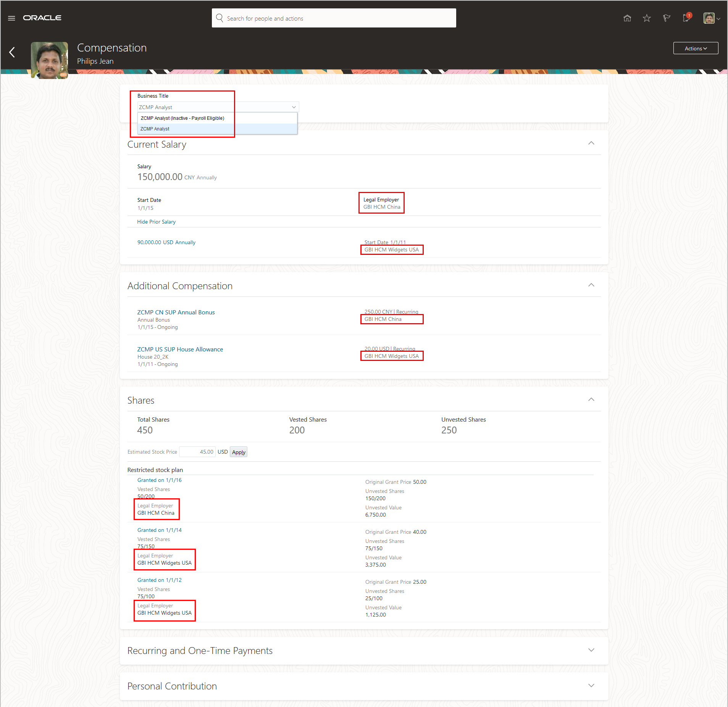The image size is (728, 707).
Task: Select the ZCMP Analyst list option
Action: point(217,129)
